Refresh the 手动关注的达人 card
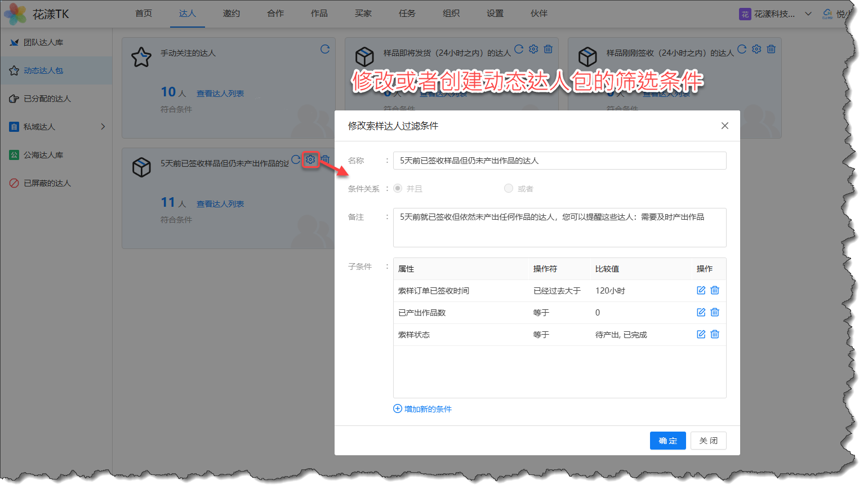Screen dimensions: 868x493 click(x=325, y=50)
